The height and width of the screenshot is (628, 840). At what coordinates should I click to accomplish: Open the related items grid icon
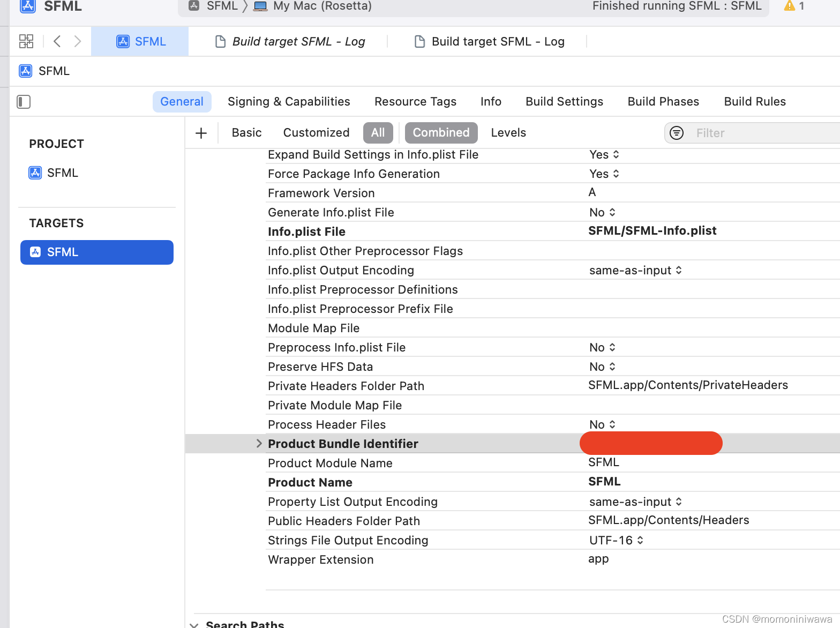coord(26,41)
